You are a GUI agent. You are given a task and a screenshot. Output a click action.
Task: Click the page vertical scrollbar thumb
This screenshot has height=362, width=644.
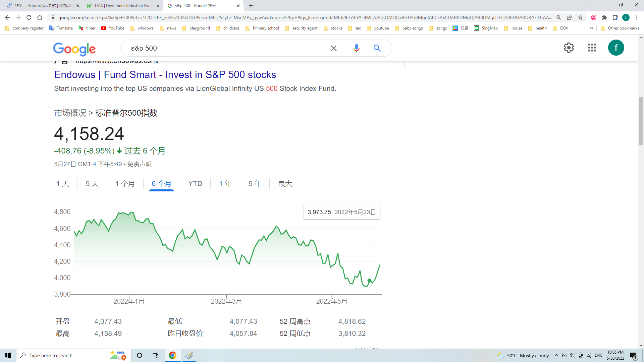click(641, 121)
